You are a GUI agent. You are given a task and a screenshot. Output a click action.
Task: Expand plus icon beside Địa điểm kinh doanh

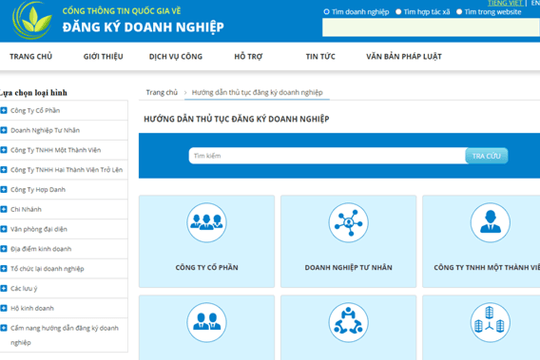(3, 249)
